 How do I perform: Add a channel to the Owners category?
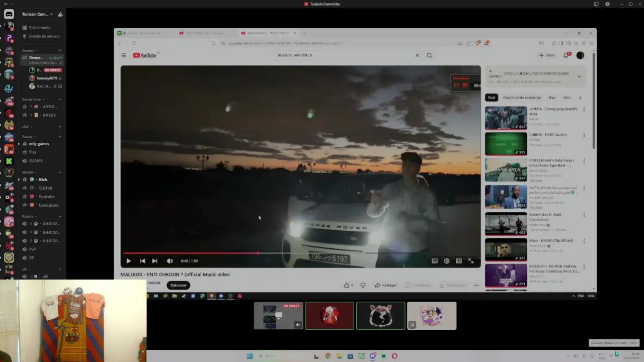click(60, 50)
